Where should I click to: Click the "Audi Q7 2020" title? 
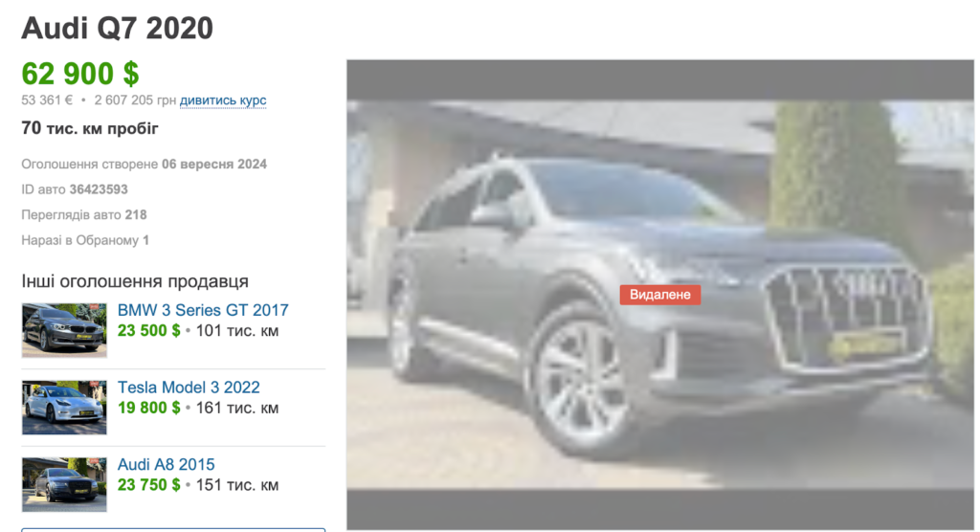tap(117, 29)
